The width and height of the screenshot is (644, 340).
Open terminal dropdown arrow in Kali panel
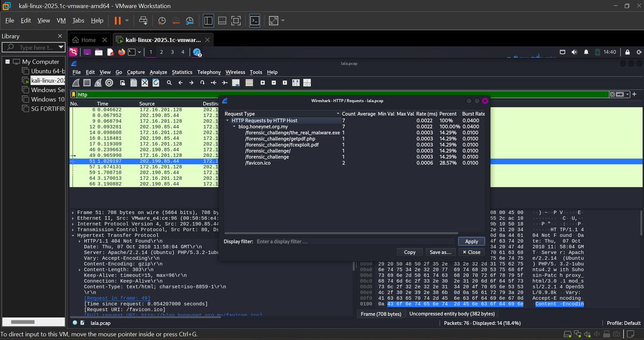click(x=139, y=52)
